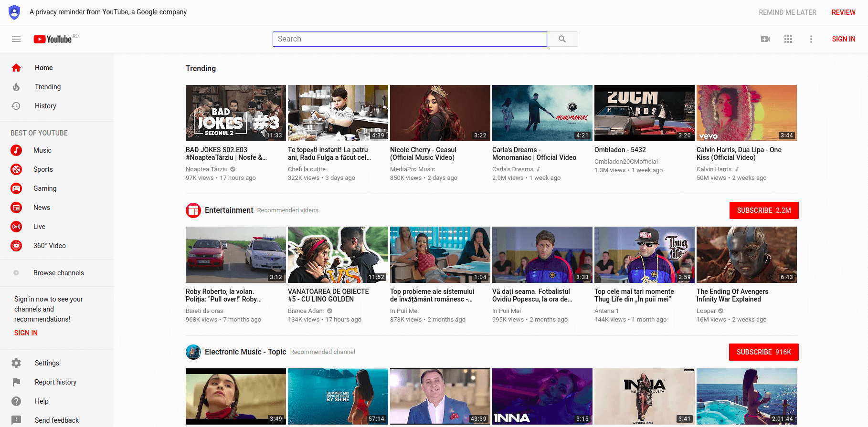Click the Report history flag icon
Viewport: 868px width, 427px height.
(16, 382)
